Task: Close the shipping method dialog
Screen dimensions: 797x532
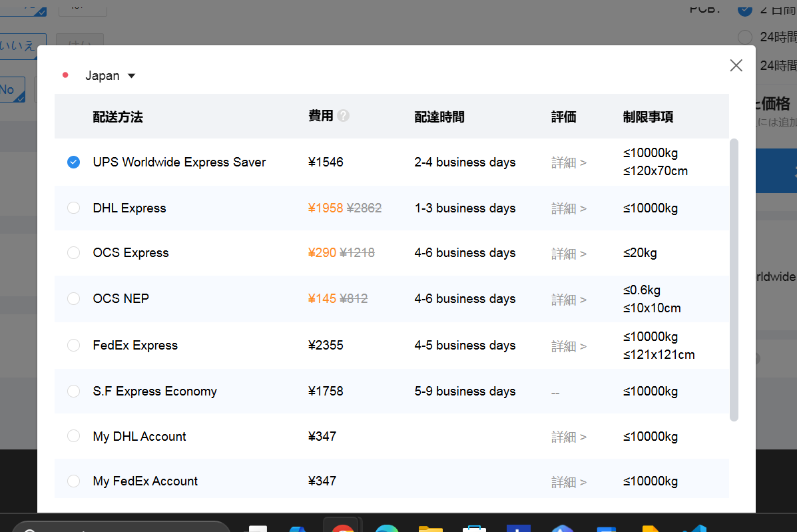Action: coord(736,65)
